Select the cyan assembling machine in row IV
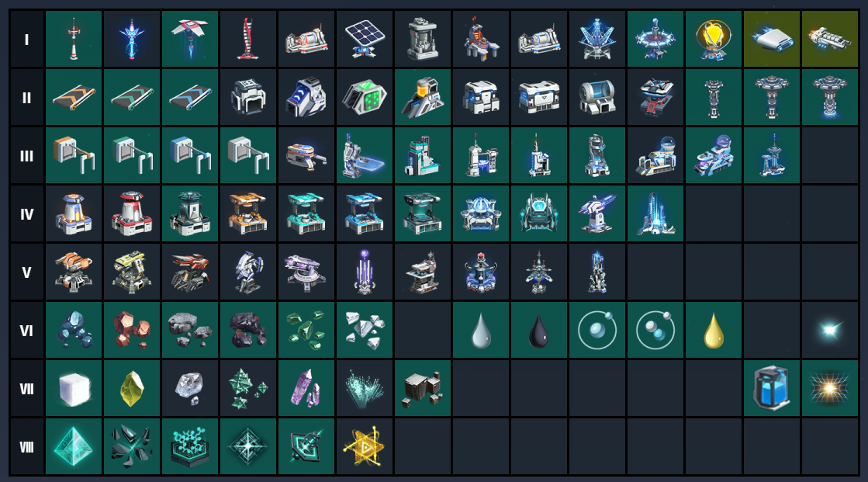 coord(306,214)
